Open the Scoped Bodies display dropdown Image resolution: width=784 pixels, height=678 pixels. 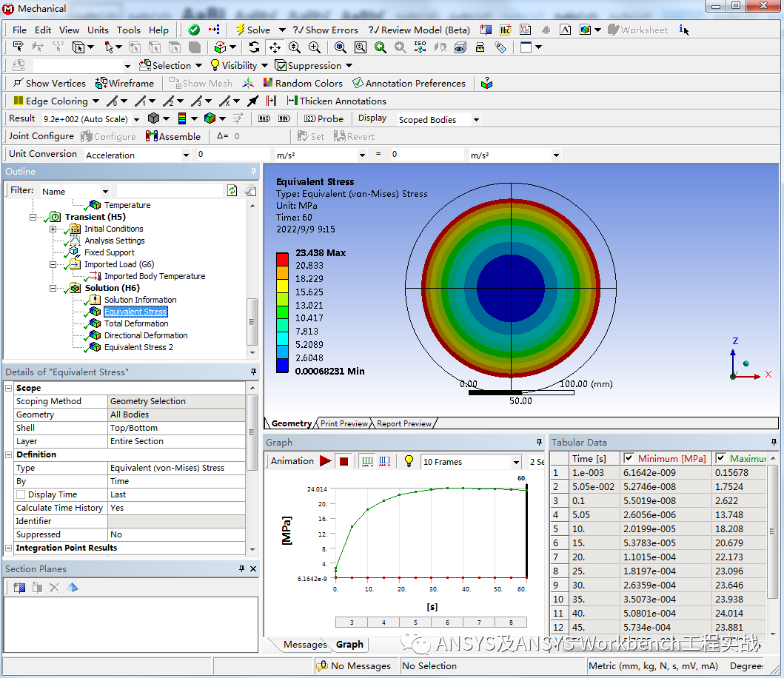(476, 119)
